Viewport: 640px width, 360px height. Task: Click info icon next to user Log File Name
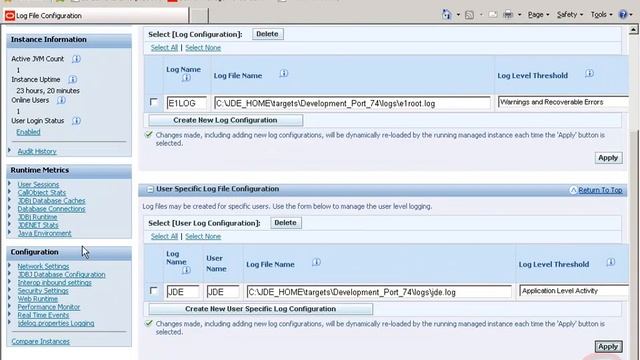click(316, 262)
